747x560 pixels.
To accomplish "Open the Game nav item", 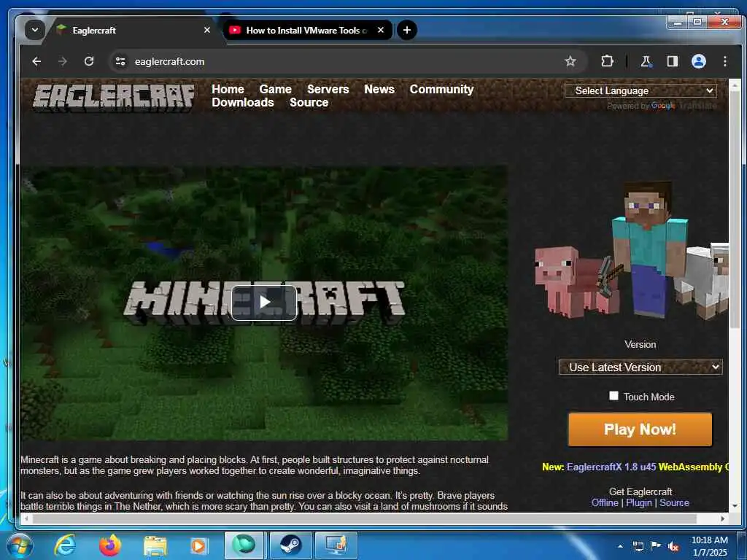I will (x=275, y=89).
